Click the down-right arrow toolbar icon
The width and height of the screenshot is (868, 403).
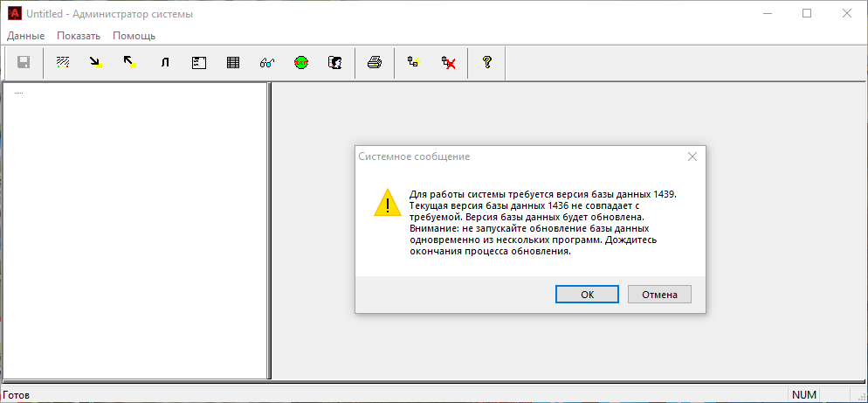point(96,63)
